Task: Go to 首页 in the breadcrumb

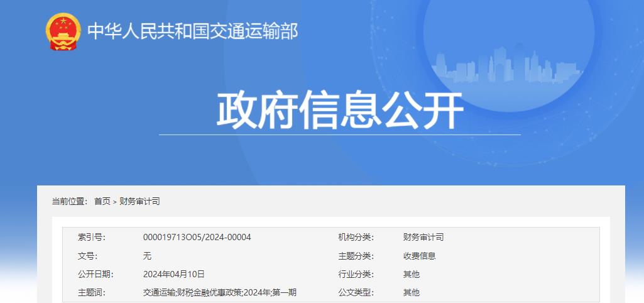Action: [102, 201]
